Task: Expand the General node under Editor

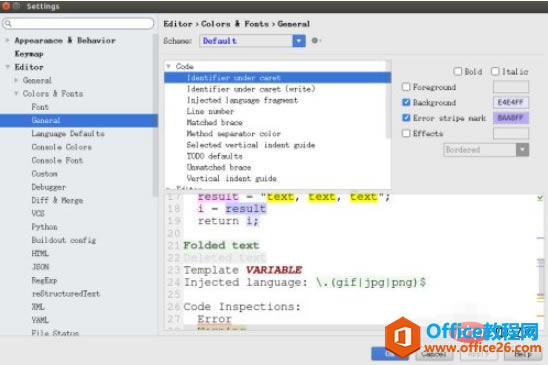Action: click(x=16, y=80)
